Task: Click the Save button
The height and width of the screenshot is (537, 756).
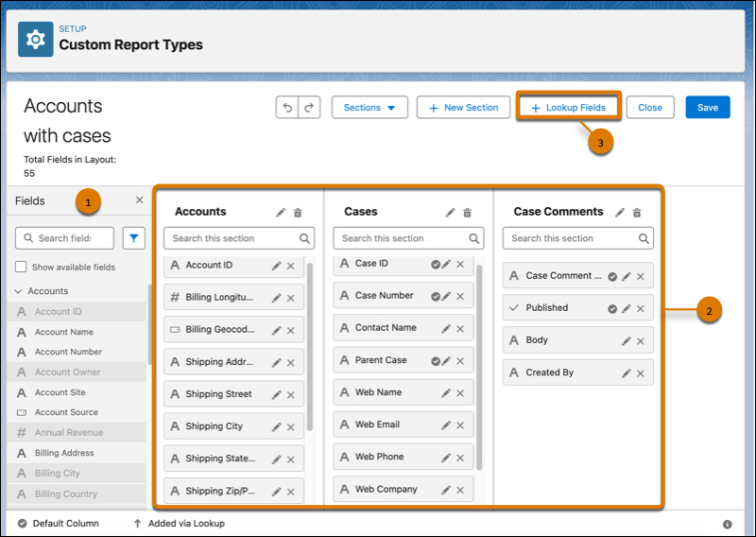Action: [x=708, y=108]
